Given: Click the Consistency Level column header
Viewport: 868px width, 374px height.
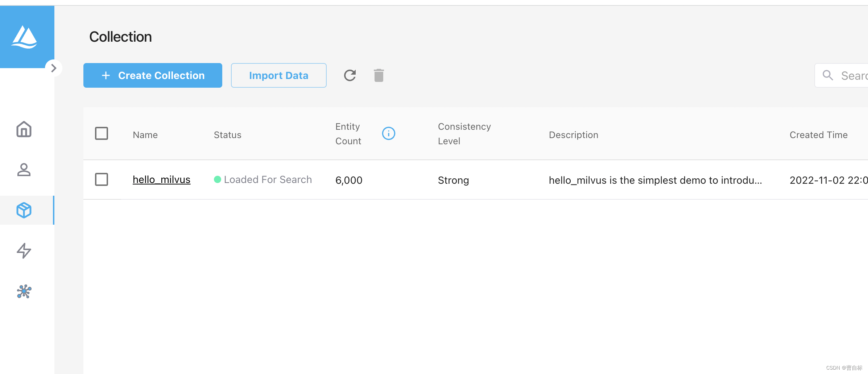Looking at the screenshot, I should click(x=464, y=134).
